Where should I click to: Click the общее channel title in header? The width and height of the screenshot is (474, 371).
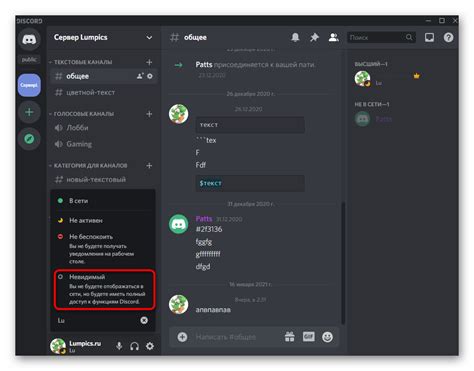(195, 38)
